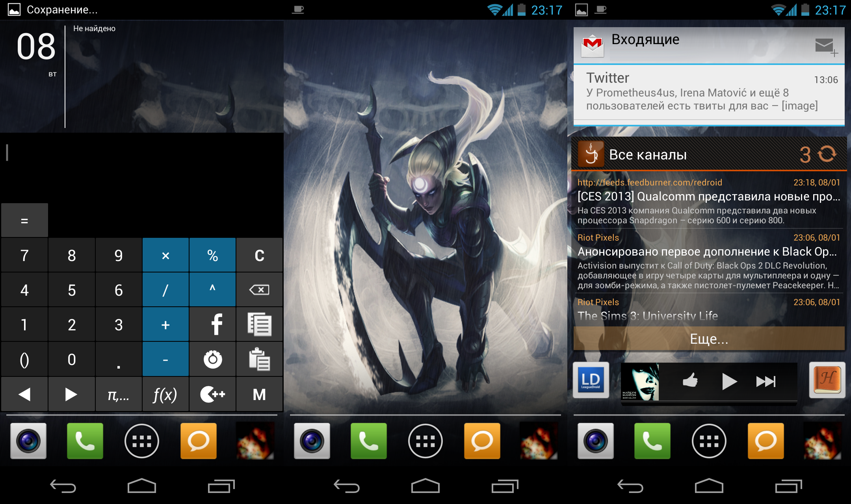This screenshot has height=504, width=851.
Task: Tap the digit 3 key
Action: (x=119, y=324)
